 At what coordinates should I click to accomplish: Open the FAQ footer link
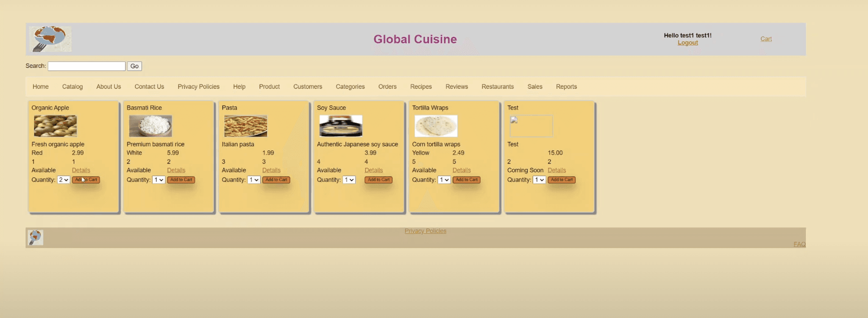tap(799, 244)
